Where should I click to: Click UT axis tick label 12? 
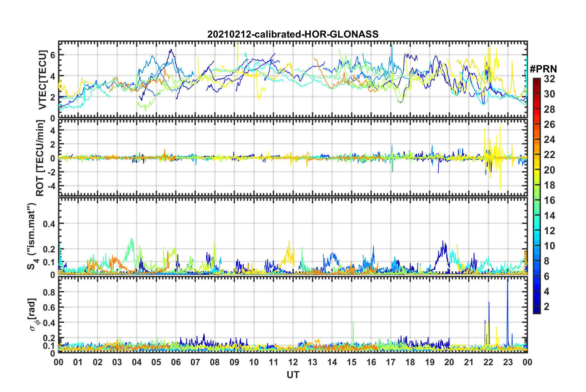pyautogui.click(x=293, y=362)
